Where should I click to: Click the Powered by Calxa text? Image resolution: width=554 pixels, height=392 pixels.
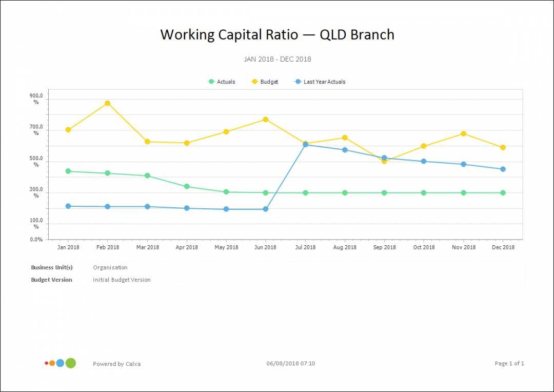tap(116, 364)
